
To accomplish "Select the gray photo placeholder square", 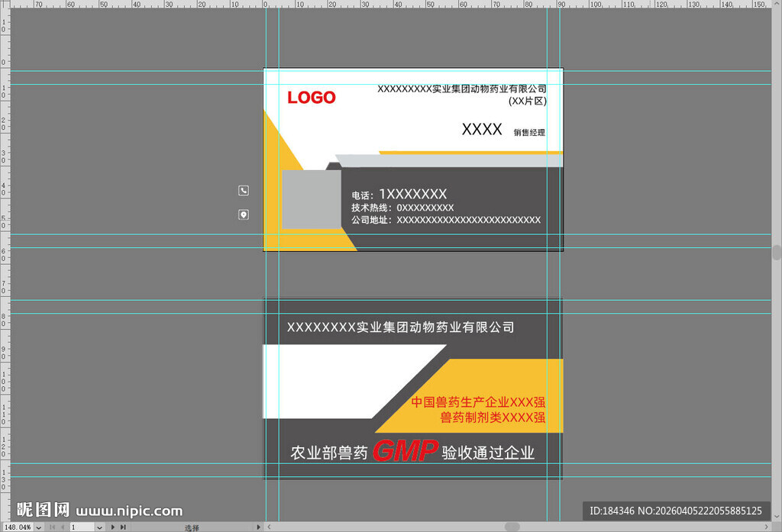I will point(312,199).
